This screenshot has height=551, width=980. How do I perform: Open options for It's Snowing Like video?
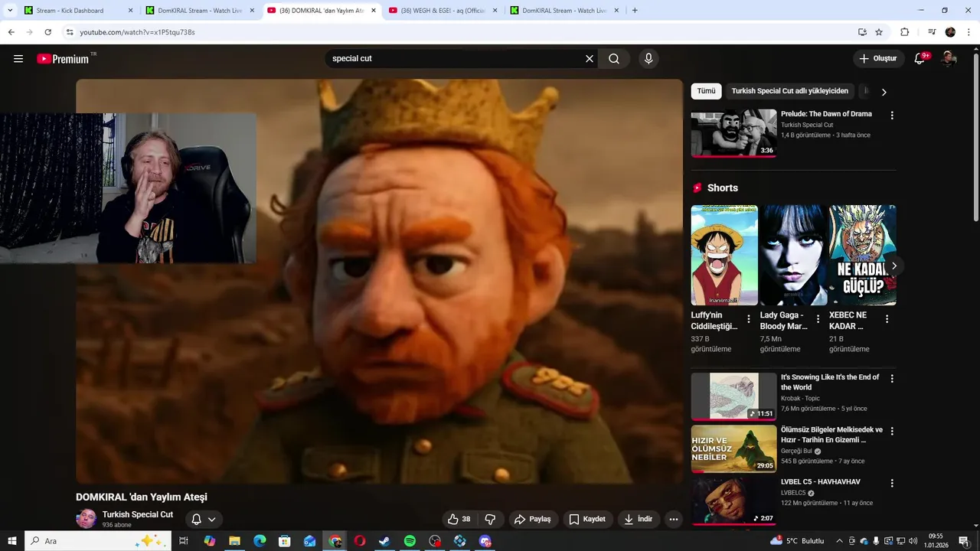pos(892,379)
